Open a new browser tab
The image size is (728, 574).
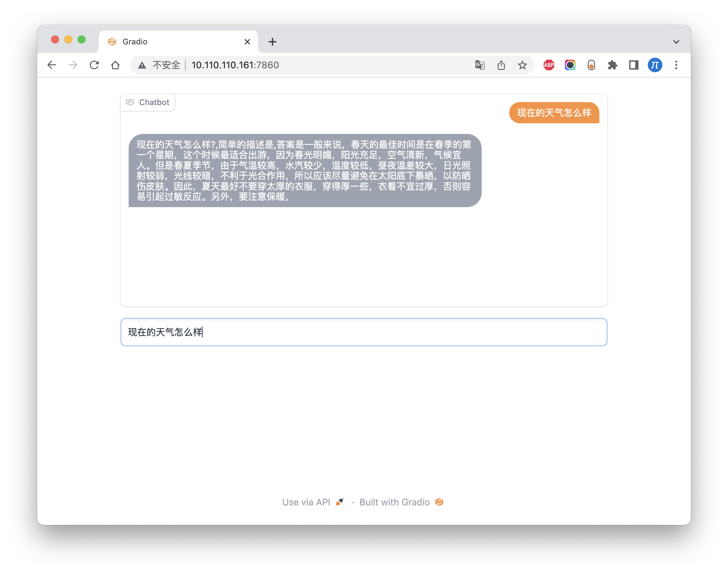[x=272, y=42]
